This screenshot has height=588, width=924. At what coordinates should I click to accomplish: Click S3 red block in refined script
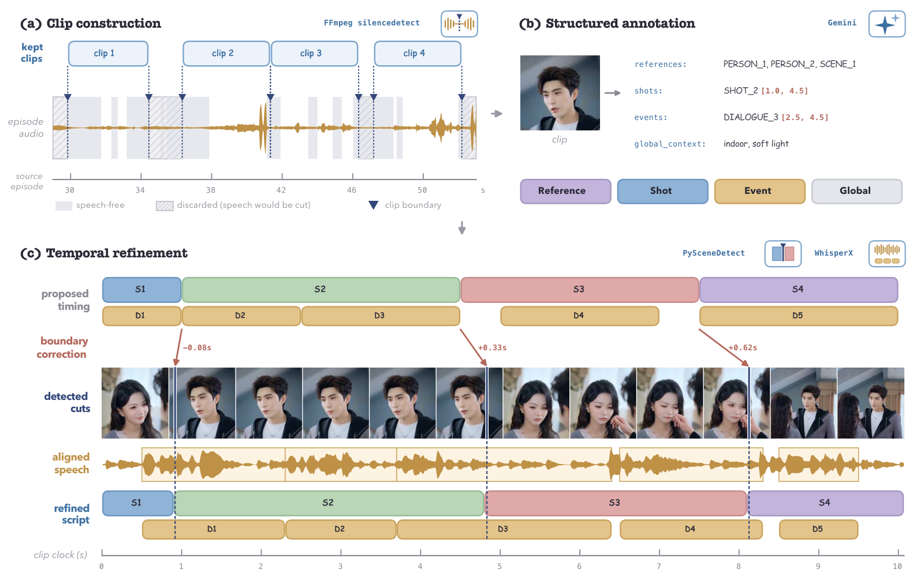click(616, 503)
